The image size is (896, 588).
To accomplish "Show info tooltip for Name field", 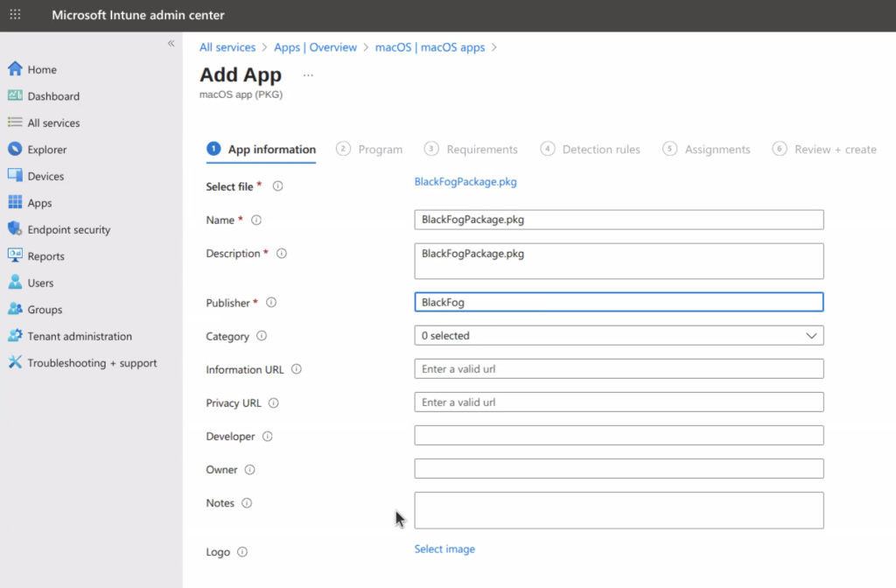I will [256, 220].
